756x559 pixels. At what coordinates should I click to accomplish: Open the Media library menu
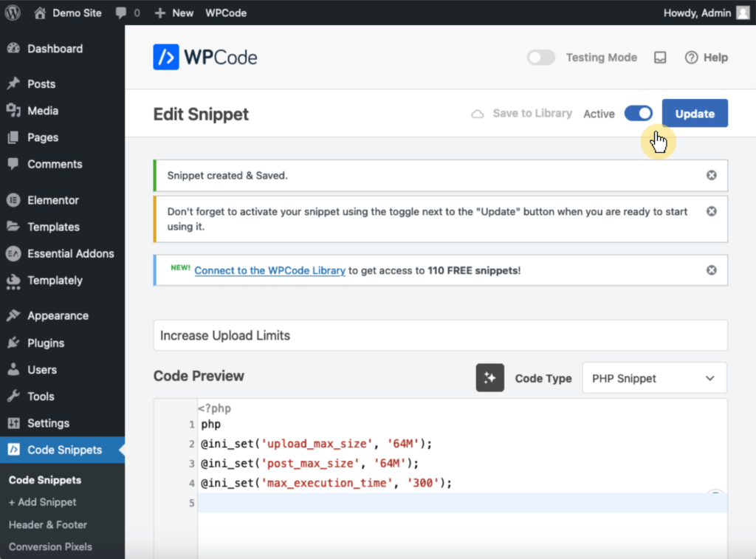(x=43, y=111)
